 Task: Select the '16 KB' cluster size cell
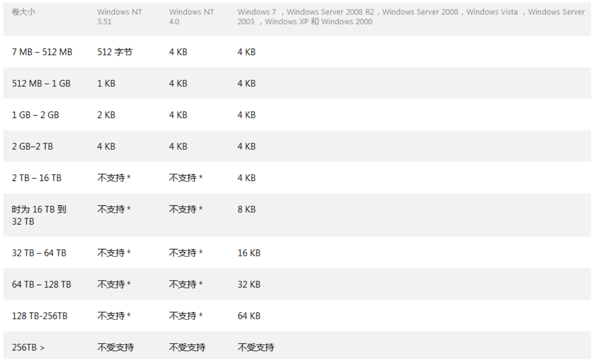coord(249,253)
